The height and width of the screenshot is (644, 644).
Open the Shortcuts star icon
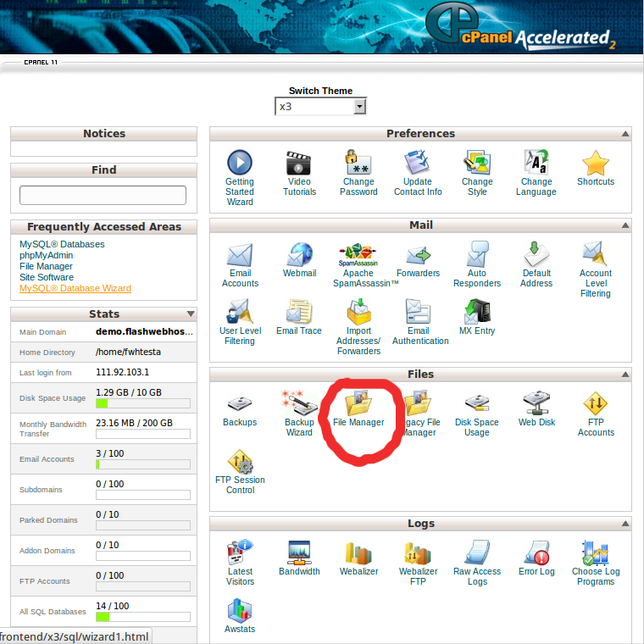click(596, 163)
